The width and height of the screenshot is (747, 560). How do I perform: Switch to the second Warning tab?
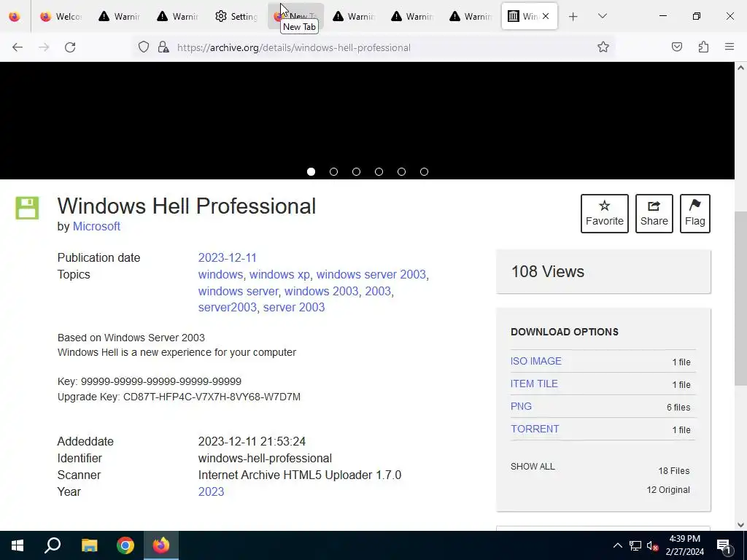point(178,16)
